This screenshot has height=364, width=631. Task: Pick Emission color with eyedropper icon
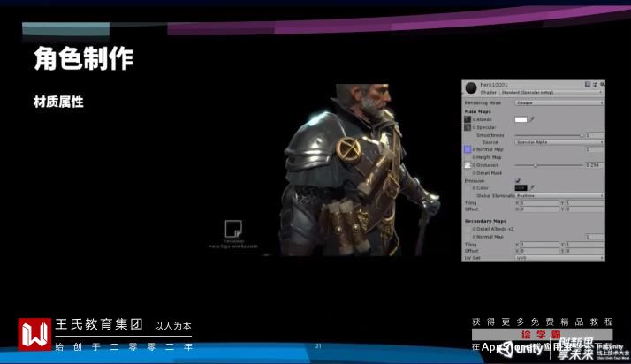click(532, 188)
